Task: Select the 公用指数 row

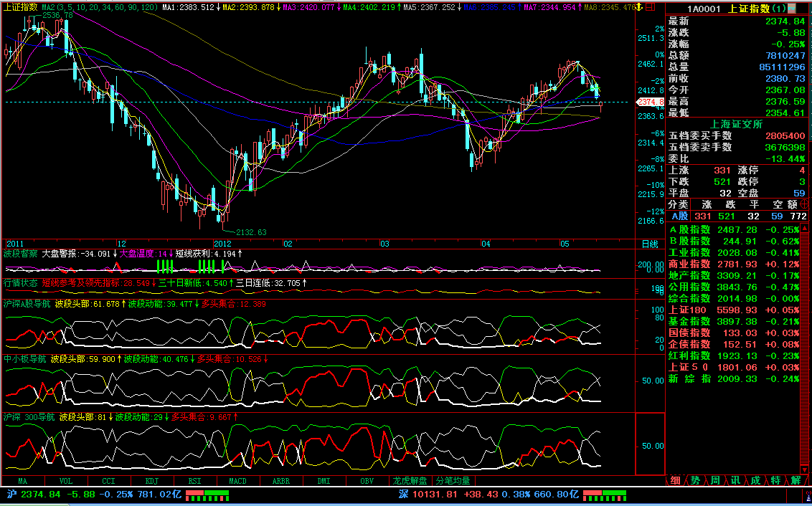Action: click(x=733, y=287)
